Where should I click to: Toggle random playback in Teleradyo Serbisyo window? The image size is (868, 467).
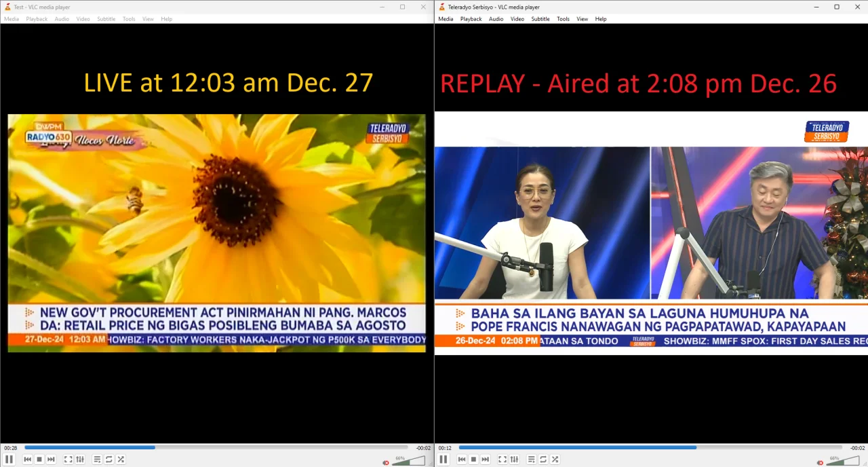[x=555, y=460]
